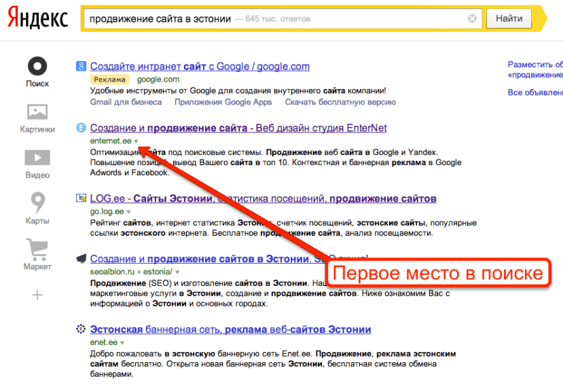Open the Разместить объявление link on the right
This screenshot has height=392, width=563.
point(535,69)
